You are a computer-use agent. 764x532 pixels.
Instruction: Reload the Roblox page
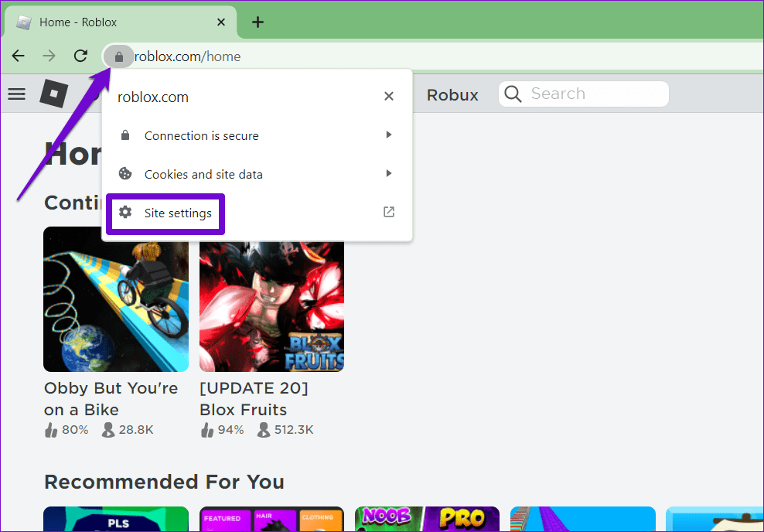click(x=80, y=56)
